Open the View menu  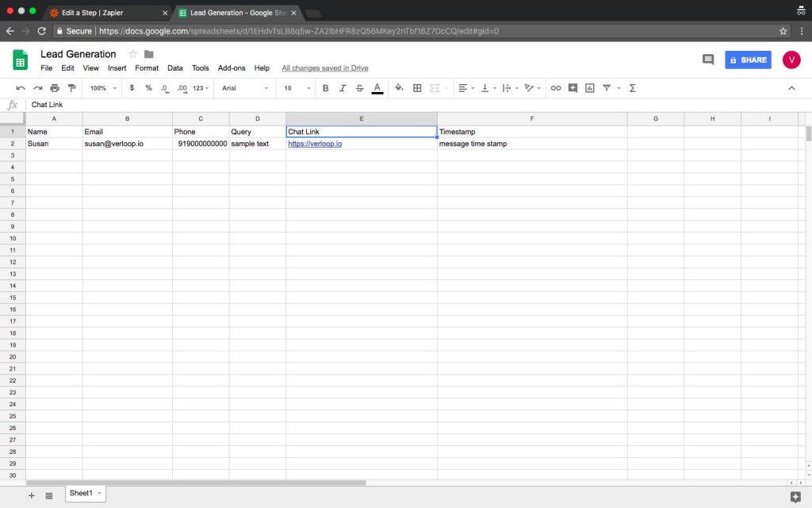[x=90, y=68]
